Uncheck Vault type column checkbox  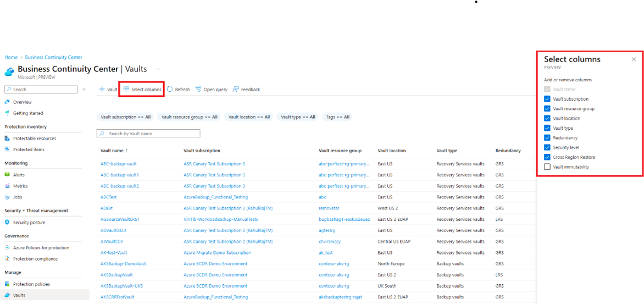(x=547, y=128)
